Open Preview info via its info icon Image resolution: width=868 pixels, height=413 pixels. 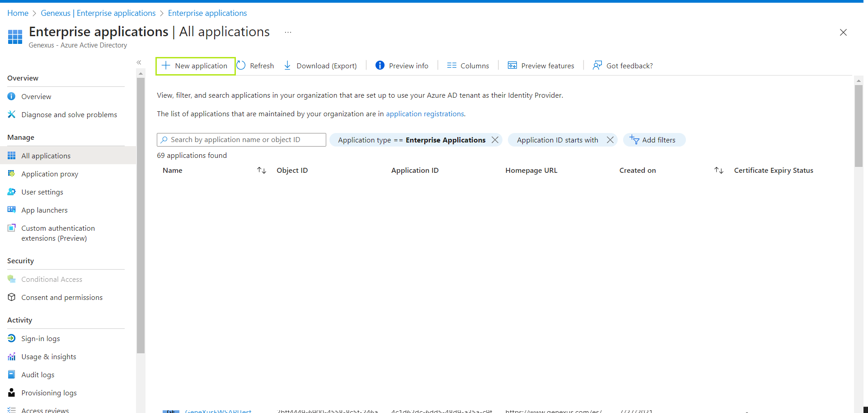point(380,66)
